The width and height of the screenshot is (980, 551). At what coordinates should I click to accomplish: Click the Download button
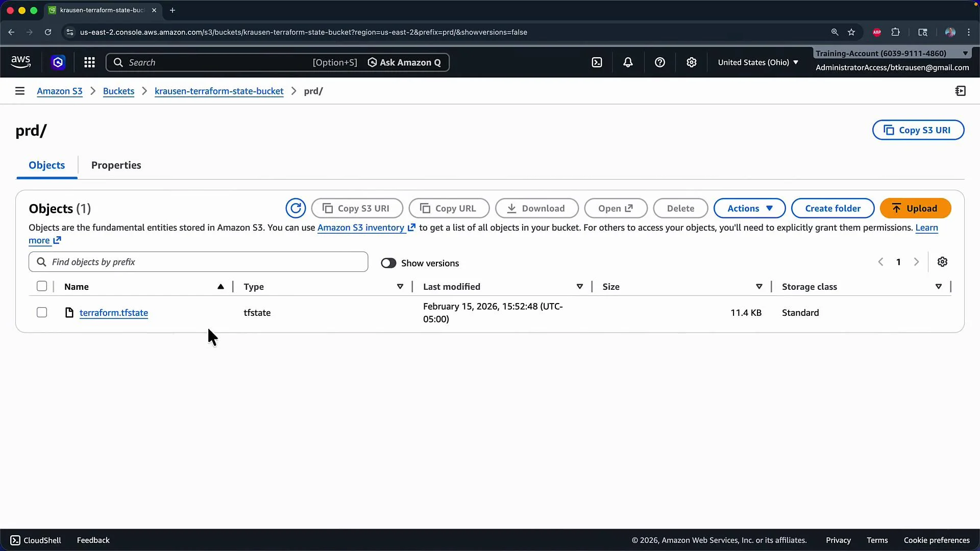tap(537, 208)
